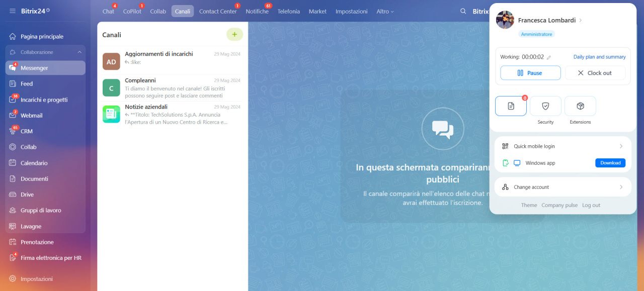
Task: Open CRM from the left sidebar
Action: click(26, 131)
